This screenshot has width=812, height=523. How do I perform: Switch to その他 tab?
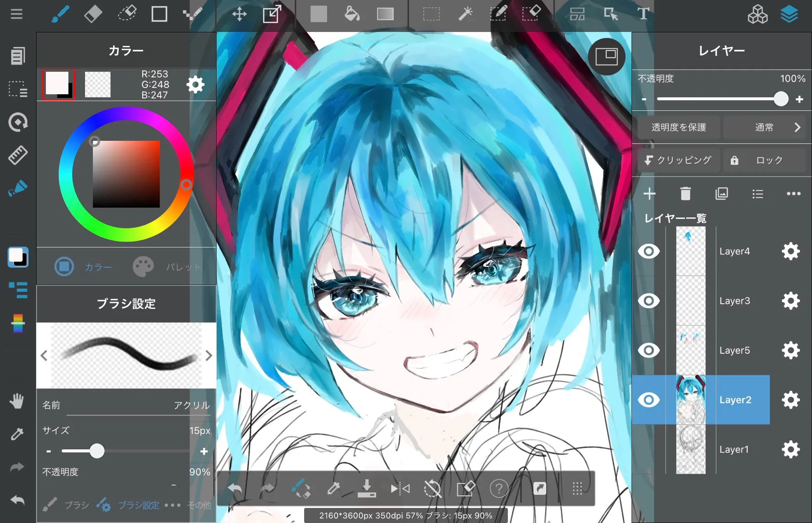click(188, 505)
